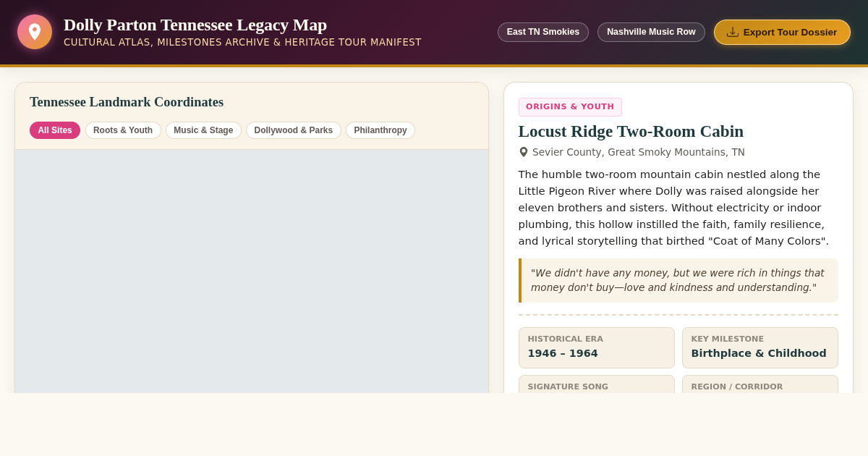Jump to Nashville Music Row region
868x456 pixels.
coord(651,32)
